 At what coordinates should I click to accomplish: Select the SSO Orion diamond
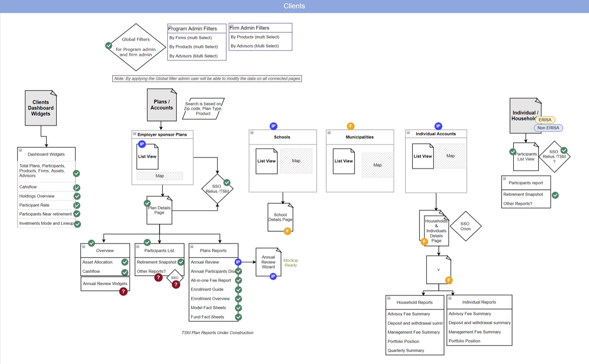pyautogui.click(x=465, y=226)
